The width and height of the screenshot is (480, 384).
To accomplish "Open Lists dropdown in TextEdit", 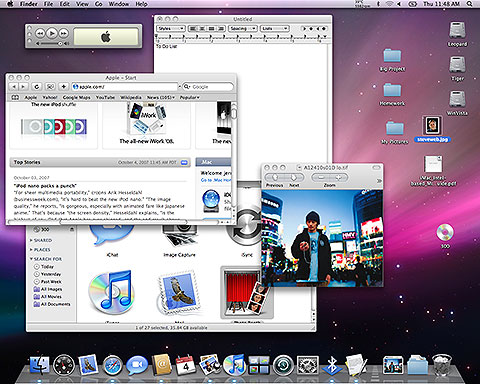I will (274, 29).
